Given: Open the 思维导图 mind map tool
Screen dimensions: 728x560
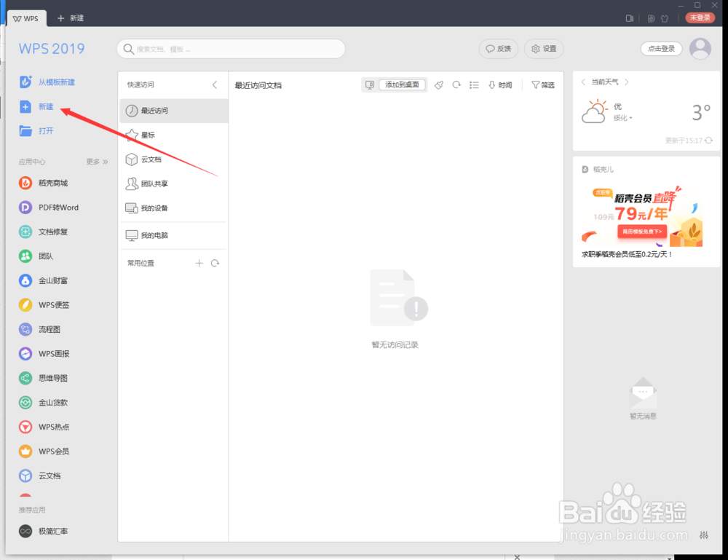Looking at the screenshot, I should [50, 378].
